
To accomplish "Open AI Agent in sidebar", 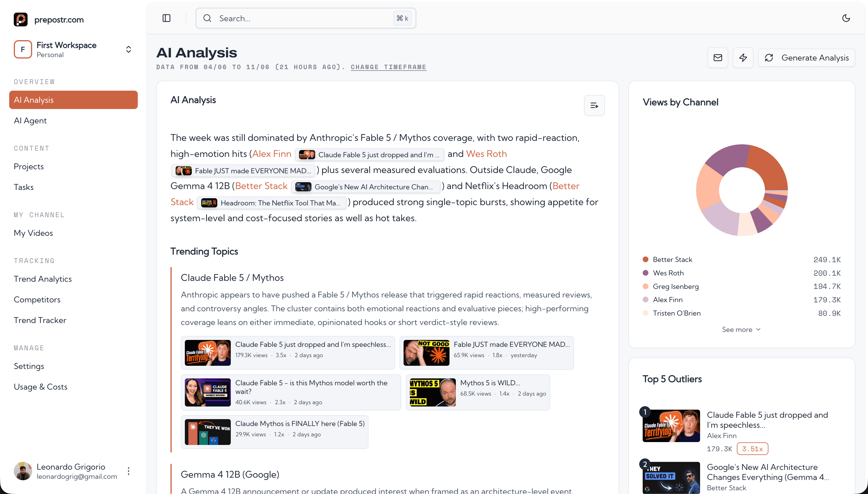I will pos(30,120).
